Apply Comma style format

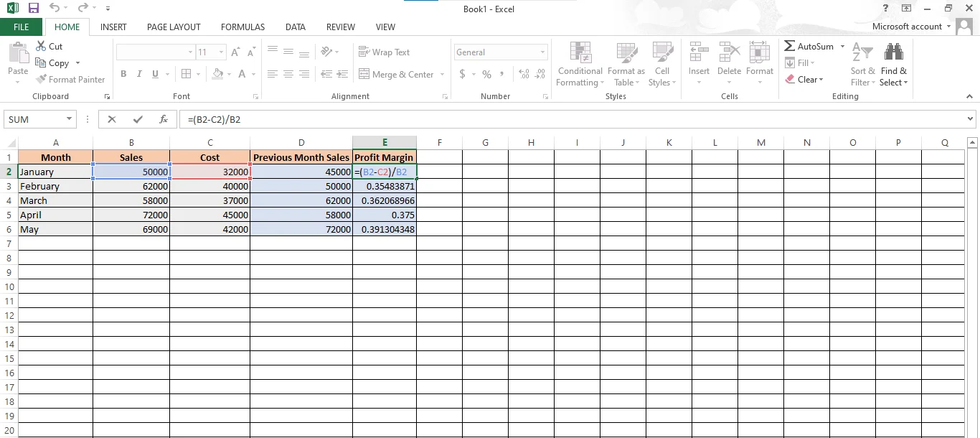coord(501,74)
